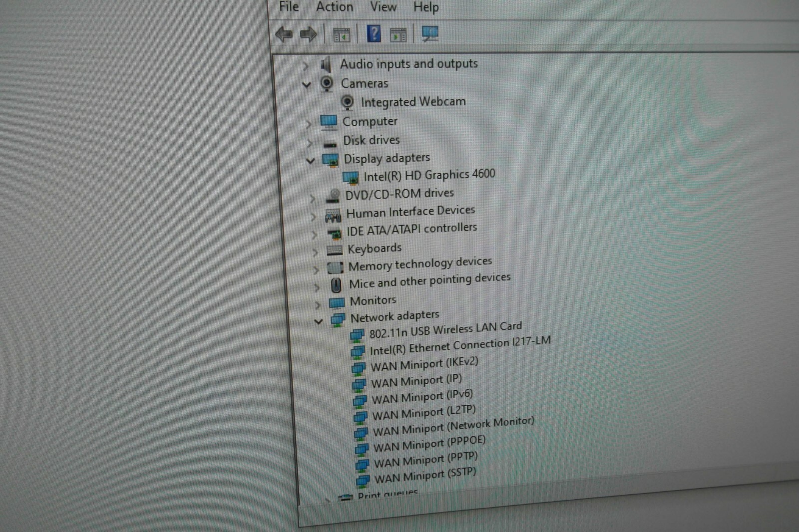799x532 pixels.
Task: Click the Back arrow in the toolbar
Action: pyautogui.click(x=284, y=34)
